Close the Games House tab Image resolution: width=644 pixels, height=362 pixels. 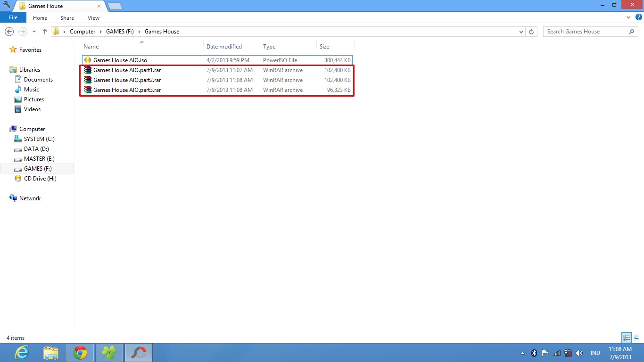click(x=99, y=6)
